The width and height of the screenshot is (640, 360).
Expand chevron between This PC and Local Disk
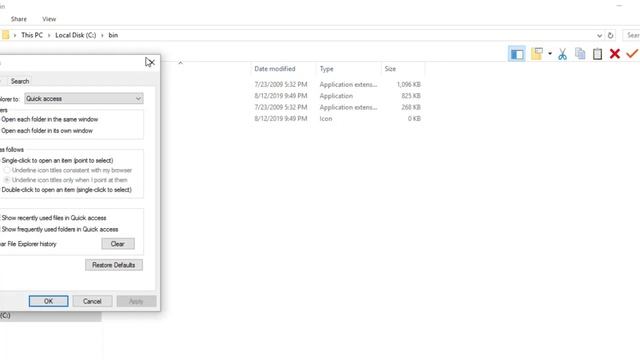(x=49, y=36)
